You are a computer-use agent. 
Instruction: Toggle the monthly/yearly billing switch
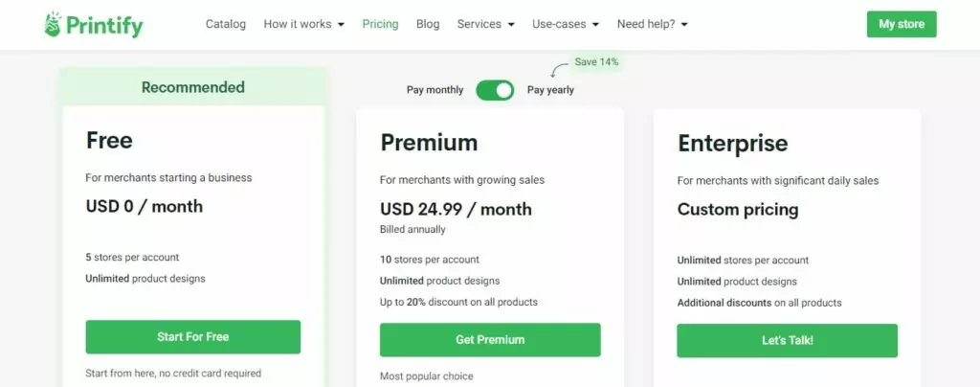click(495, 90)
